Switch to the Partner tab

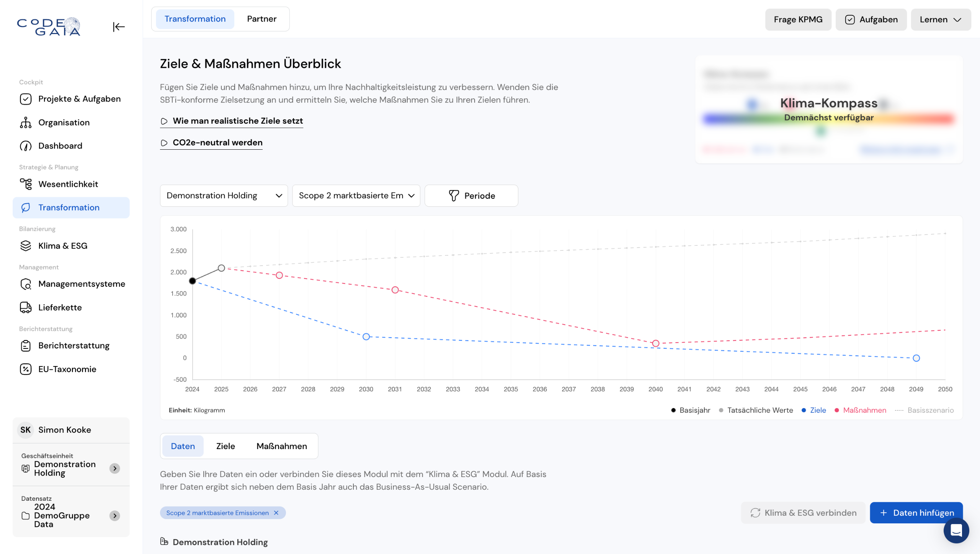pos(261,19)
